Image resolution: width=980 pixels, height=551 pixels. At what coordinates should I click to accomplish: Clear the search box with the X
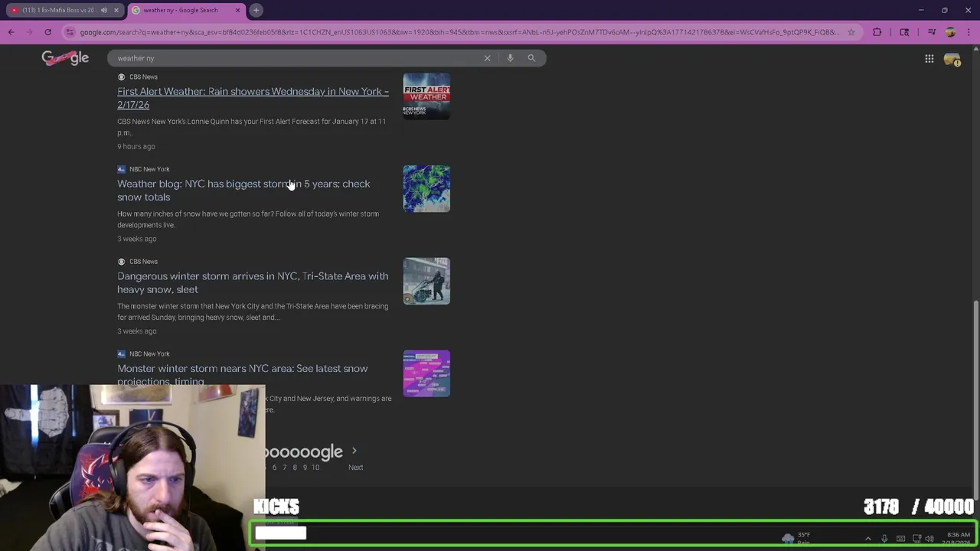tap(487, 58)
